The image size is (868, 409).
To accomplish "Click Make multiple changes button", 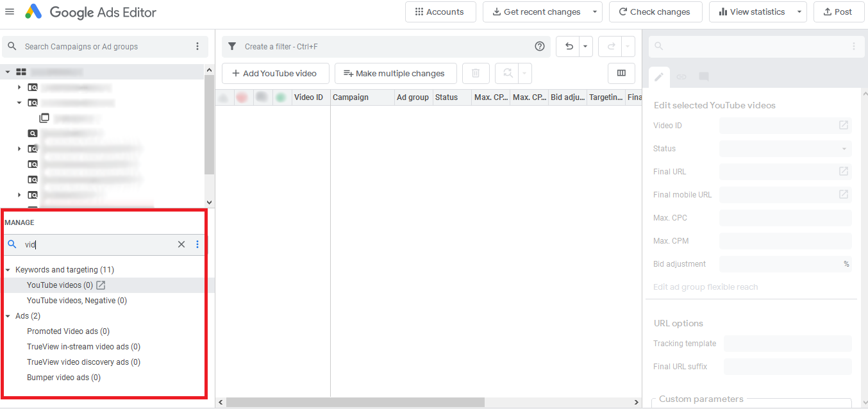I will 395,74.
